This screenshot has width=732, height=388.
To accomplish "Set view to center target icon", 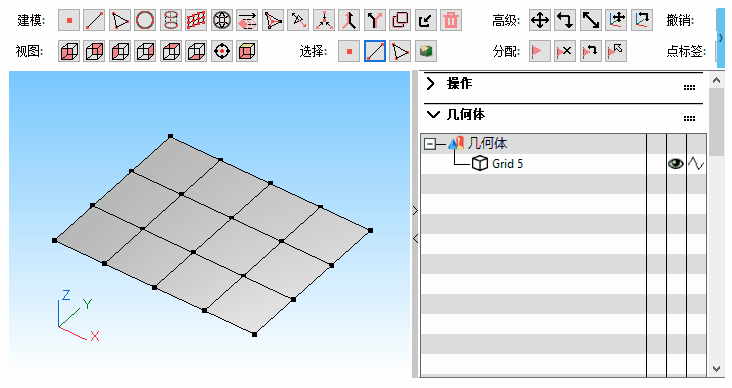I will coord(222,51).
